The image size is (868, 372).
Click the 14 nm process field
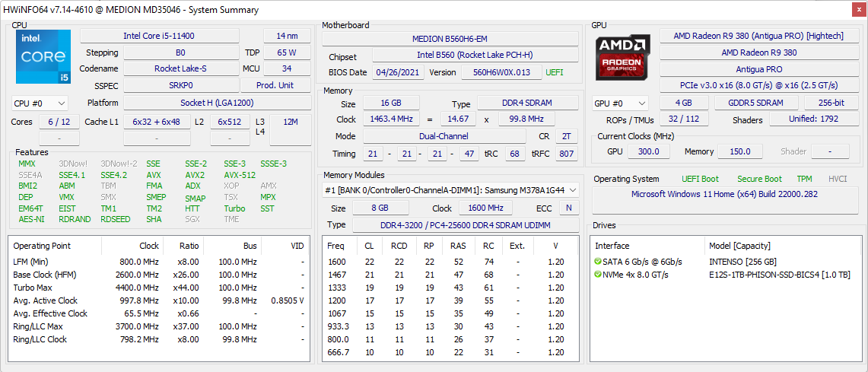(x=287, y=36)
